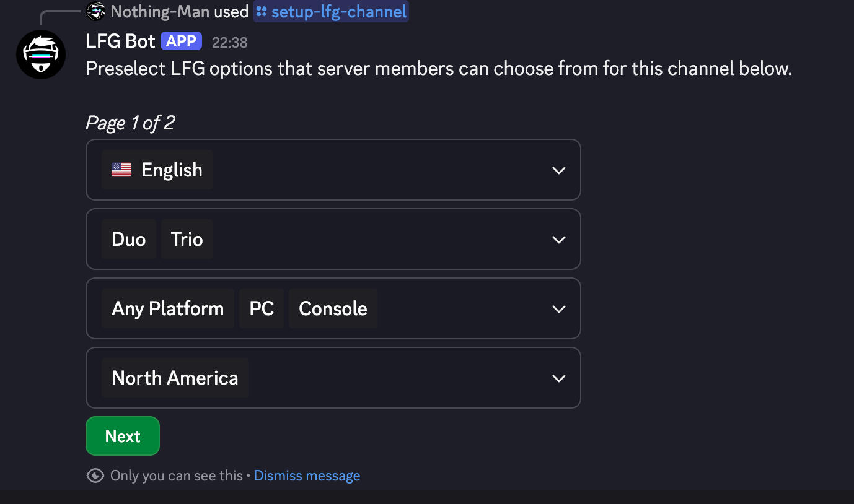Screen dimensions: 854x504
Task: Click the eye icon beside 'Only you can see this'
Action: [95, 476]
